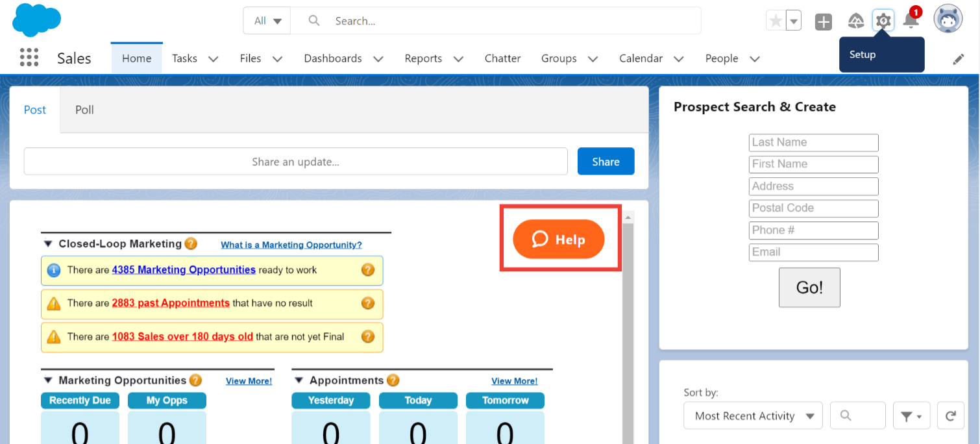
Task: Open What is a Marketing Opportunity link
Action: pos(291,245)
